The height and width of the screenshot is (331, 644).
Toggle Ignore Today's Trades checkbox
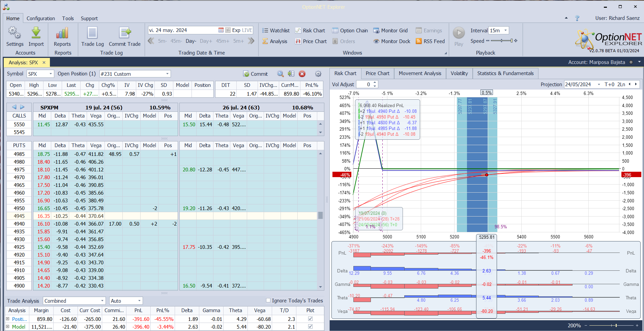click(x=268, y=300)
